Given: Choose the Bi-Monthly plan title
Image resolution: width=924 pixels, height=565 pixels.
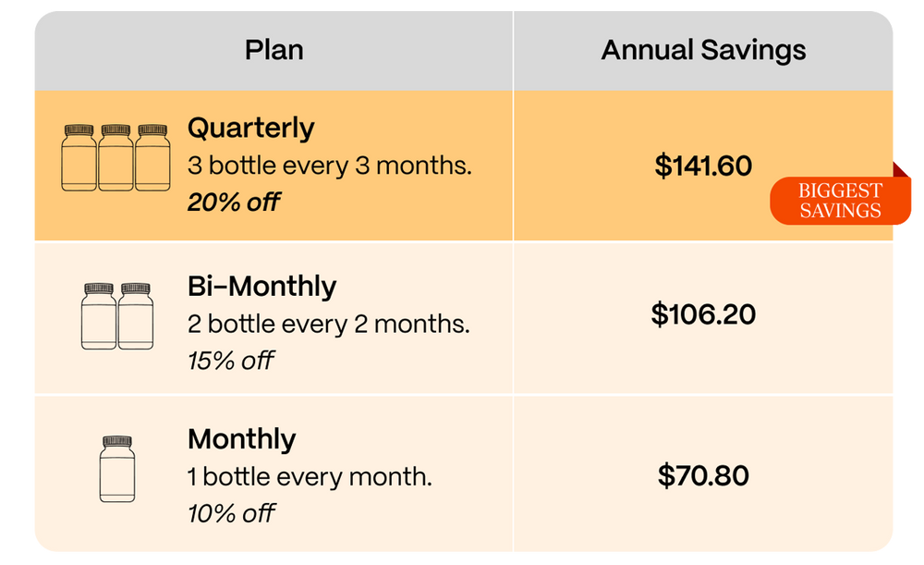Looking at the screenshot, I should click(261, 286).
